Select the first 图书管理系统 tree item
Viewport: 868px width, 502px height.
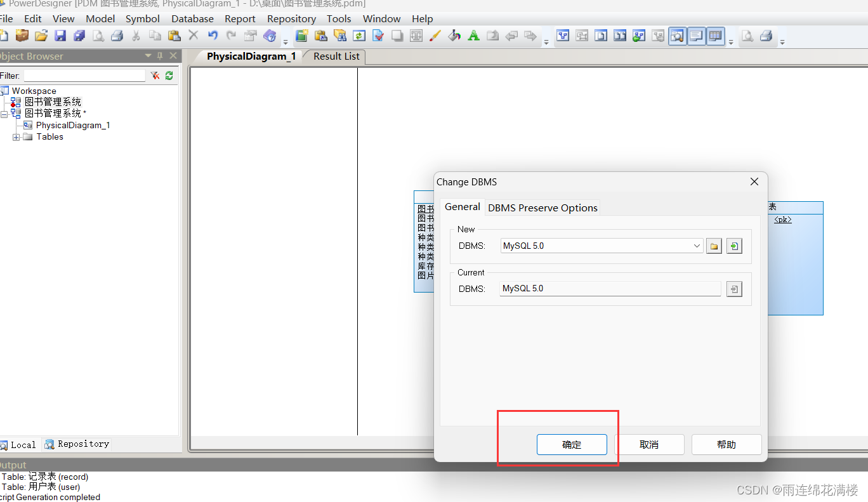[x=53, y=102]
